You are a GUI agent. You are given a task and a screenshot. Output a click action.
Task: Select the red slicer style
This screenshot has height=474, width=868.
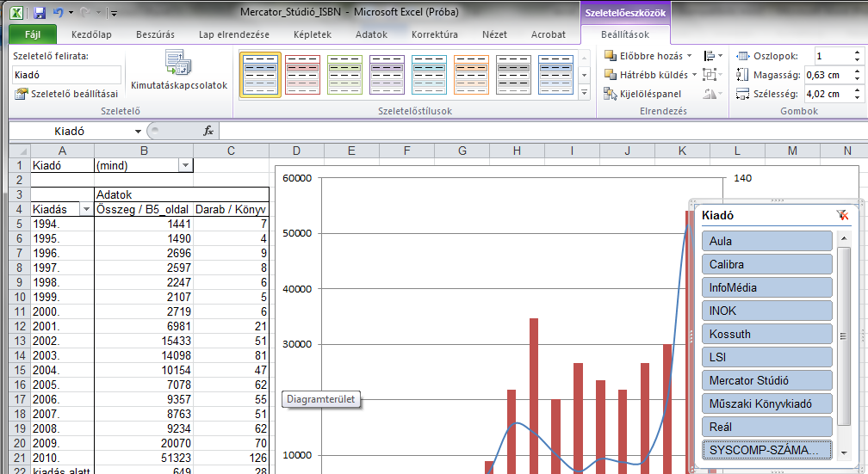[x=302, y=75]
